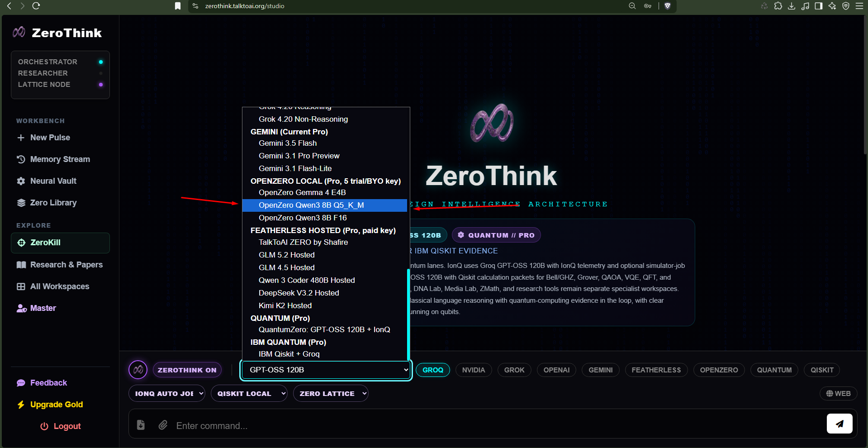Click the bookmark icon beside the address bar
The image size is (868, 448).
[x=178, y=6]
